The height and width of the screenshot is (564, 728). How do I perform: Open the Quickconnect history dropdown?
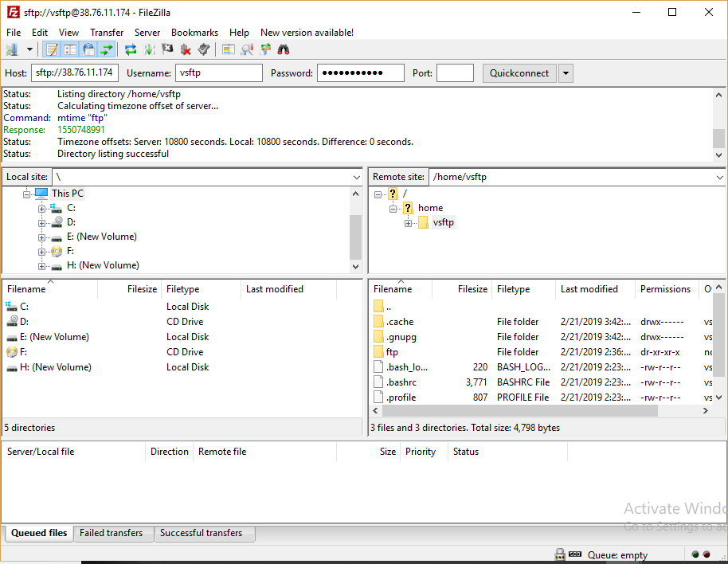coord(566,73)
